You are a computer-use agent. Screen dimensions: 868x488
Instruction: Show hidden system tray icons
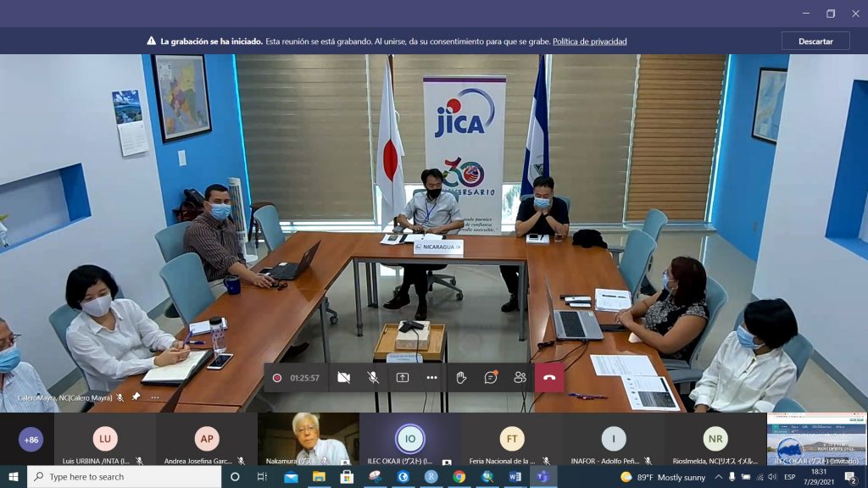coord(718,477)
